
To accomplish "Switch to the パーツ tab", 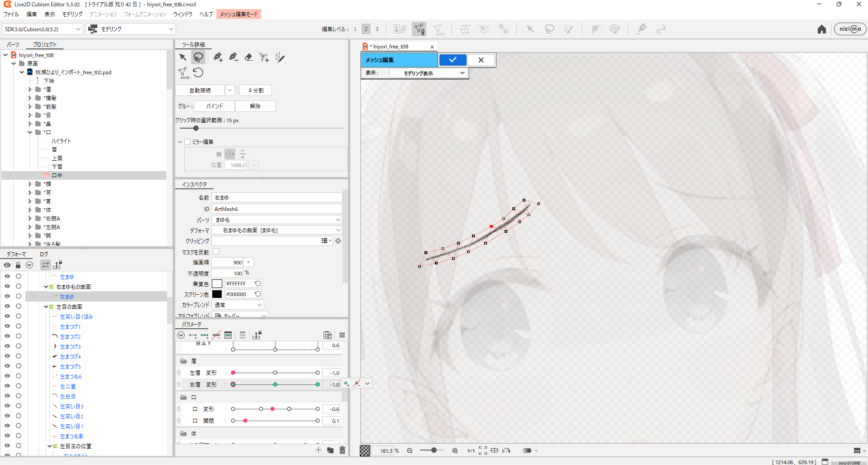I will tap(13, 44).
